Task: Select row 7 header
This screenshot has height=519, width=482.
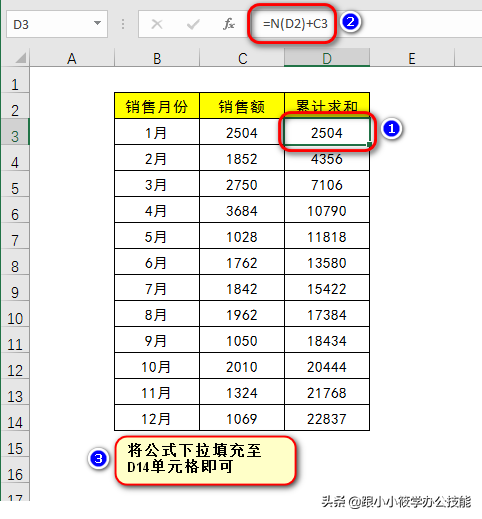Action: click(15, 236)
